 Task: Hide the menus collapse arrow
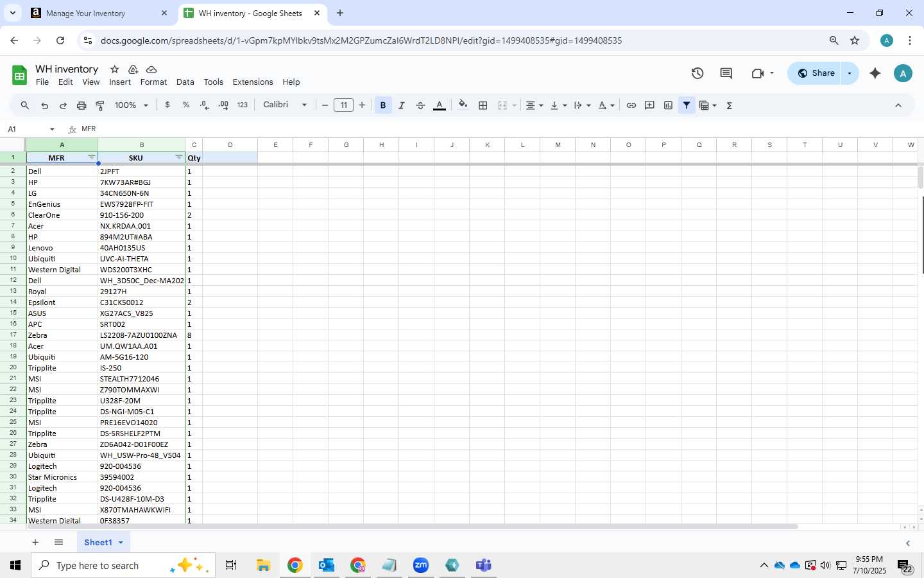point(898,105)
